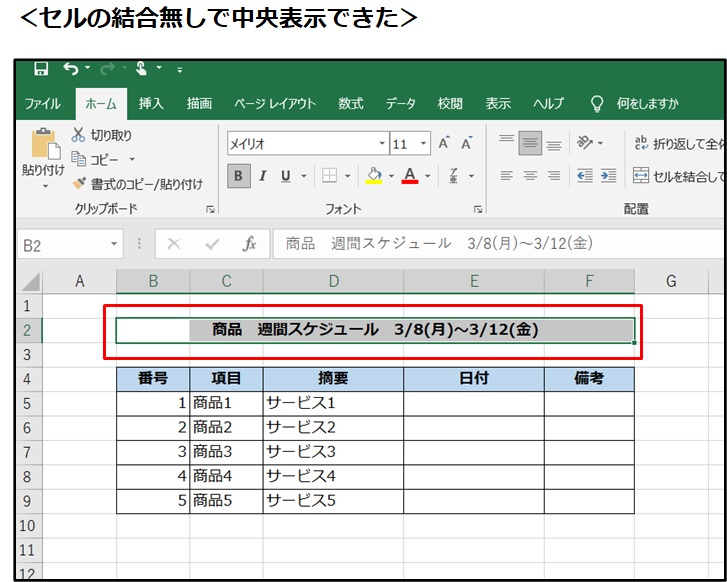This screenshot has height=582, width=727.
Task: Click the yellow fill color bucket
Action: (x=374, y=176)
